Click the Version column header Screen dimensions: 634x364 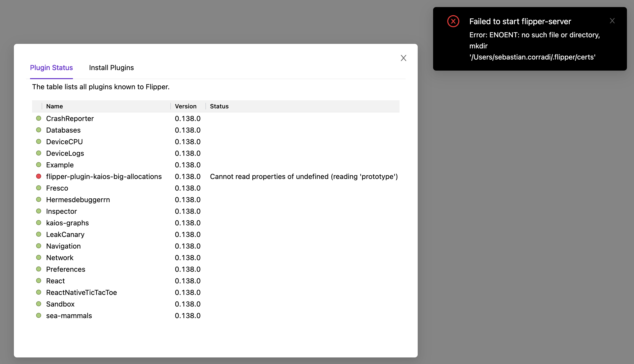186,106
